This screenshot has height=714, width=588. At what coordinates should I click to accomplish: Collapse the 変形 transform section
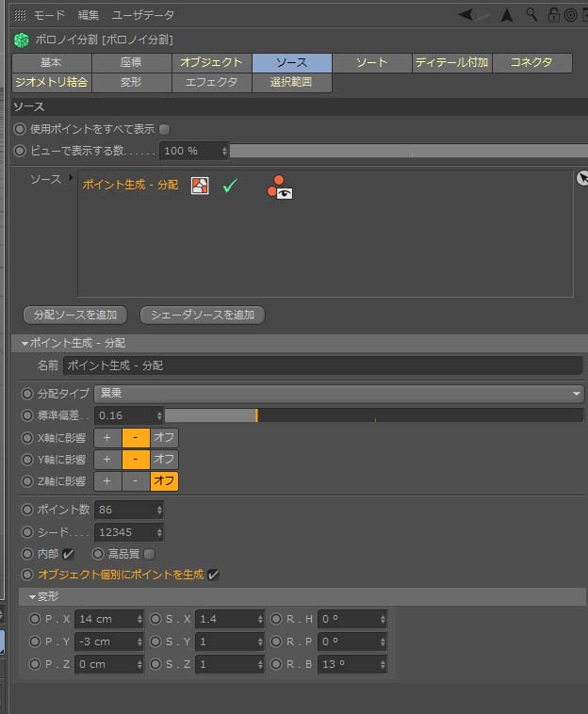point(33,596)
